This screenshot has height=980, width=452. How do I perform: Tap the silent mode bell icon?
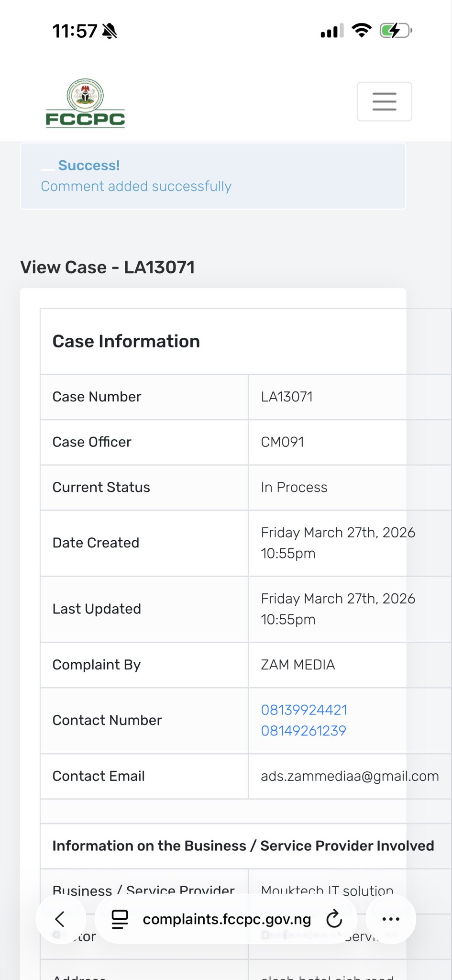pyautogui.click(x=110, y=32)
